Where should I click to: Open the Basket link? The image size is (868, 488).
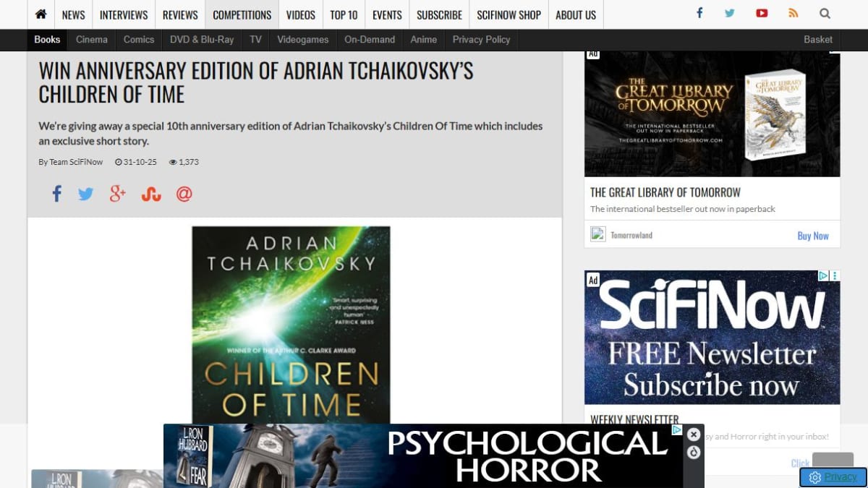[818, 40]
